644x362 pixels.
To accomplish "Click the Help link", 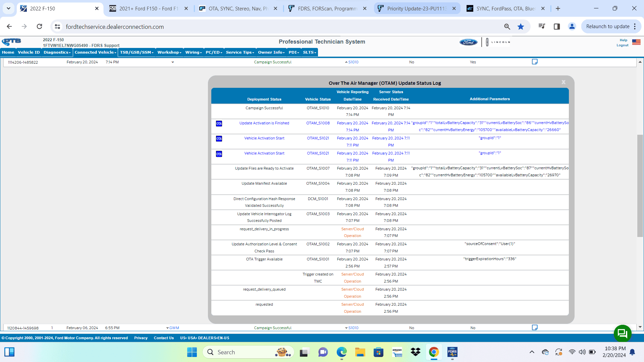I will coord(623,40).
